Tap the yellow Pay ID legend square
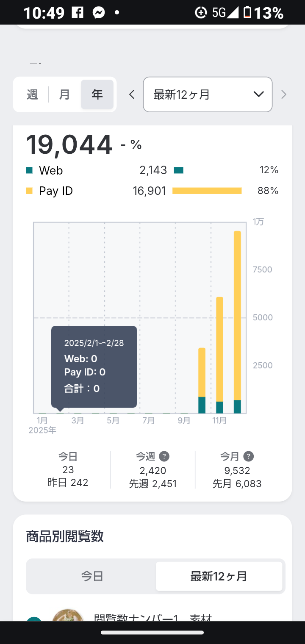Viewport: 305px width, 644px height. [29, 191]
